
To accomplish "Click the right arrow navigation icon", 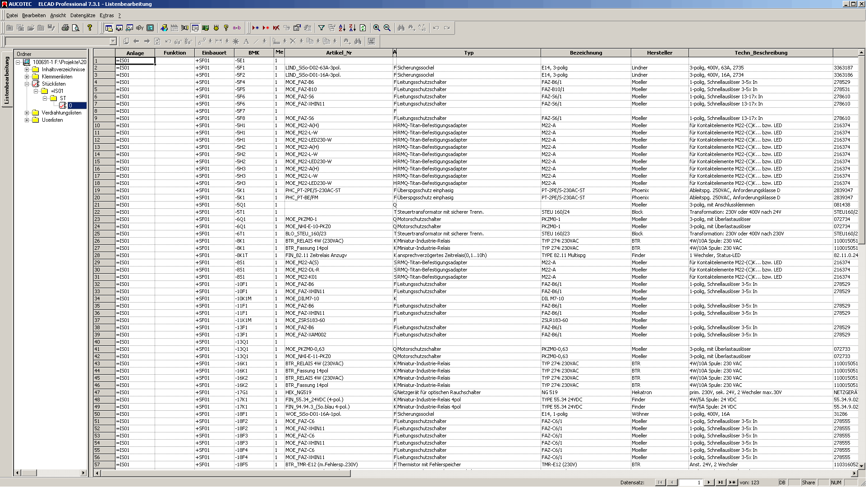I will point(147,41).
